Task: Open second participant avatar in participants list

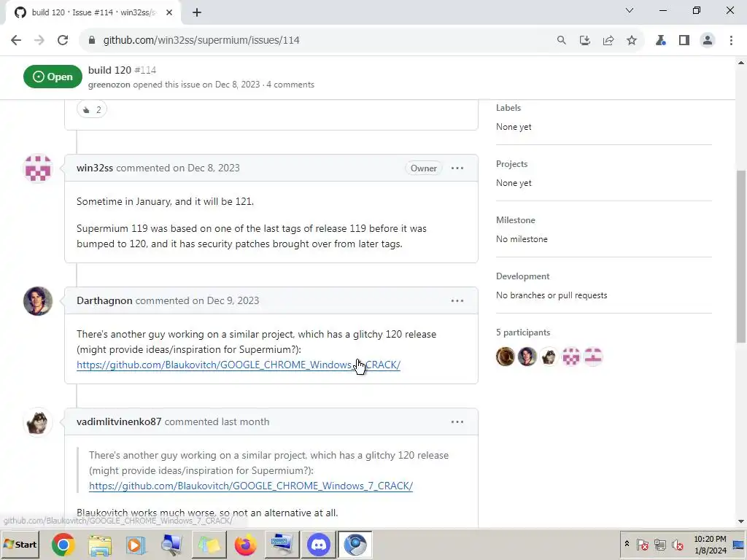Action: [527, 357]
